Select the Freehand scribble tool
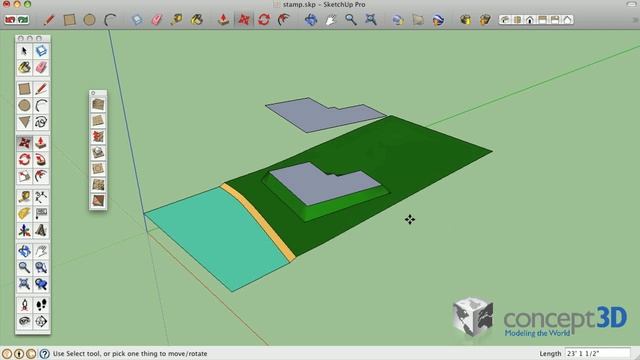The image size is (640, 360). click(41, 122)
